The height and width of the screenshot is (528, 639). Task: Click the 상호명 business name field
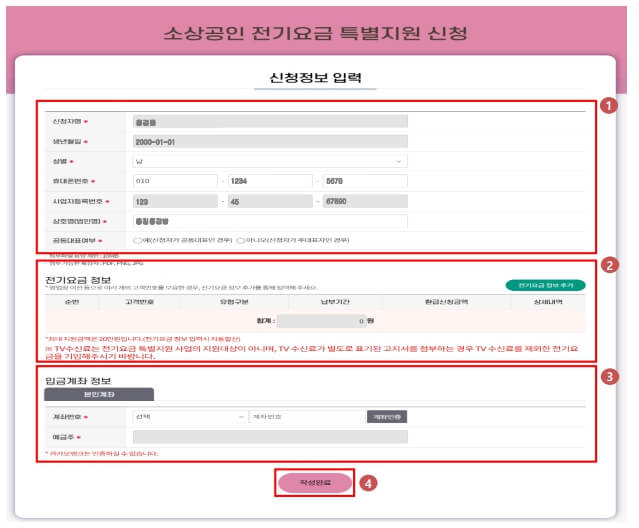(x=270, y=221)
